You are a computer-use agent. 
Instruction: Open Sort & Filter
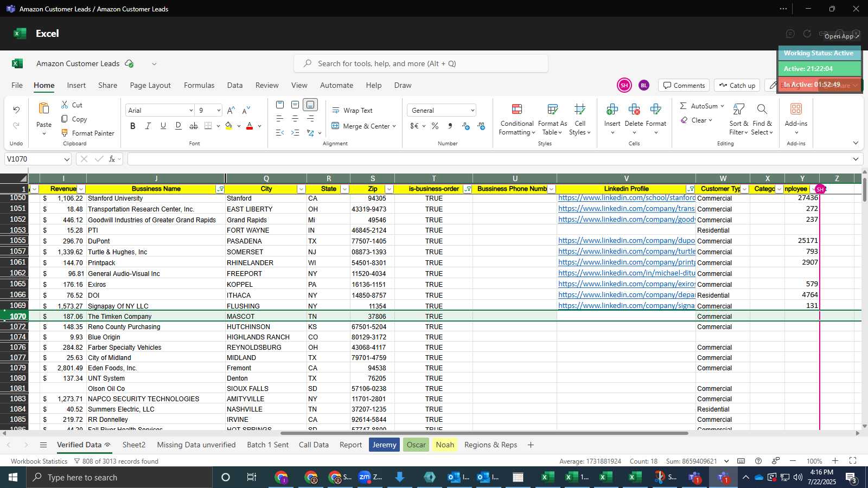(x=738, y=119)
